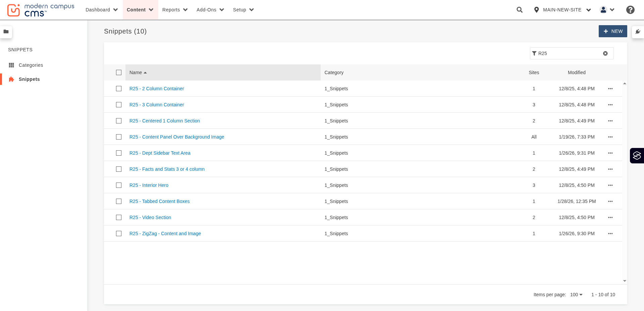Click the help question mark icon
644x311 pixels.
coord(630,10)
